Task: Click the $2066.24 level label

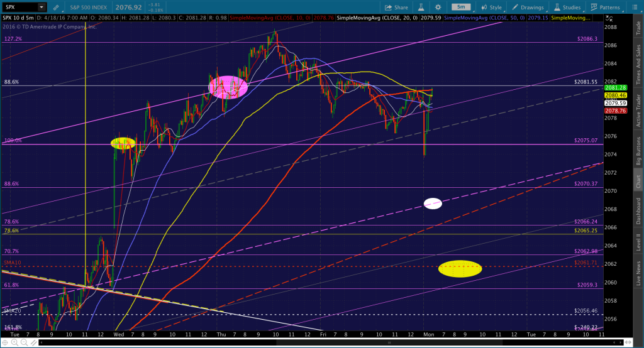Action: pyautogui.click(x=586, y=222)
